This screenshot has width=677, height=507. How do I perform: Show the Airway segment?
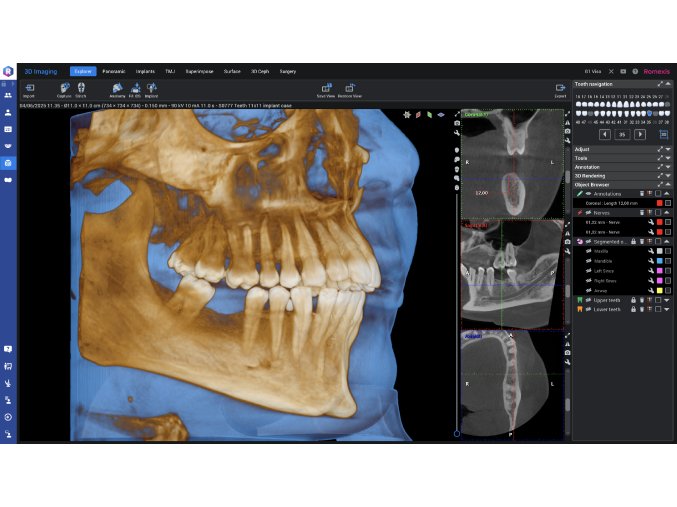(588, 291)
